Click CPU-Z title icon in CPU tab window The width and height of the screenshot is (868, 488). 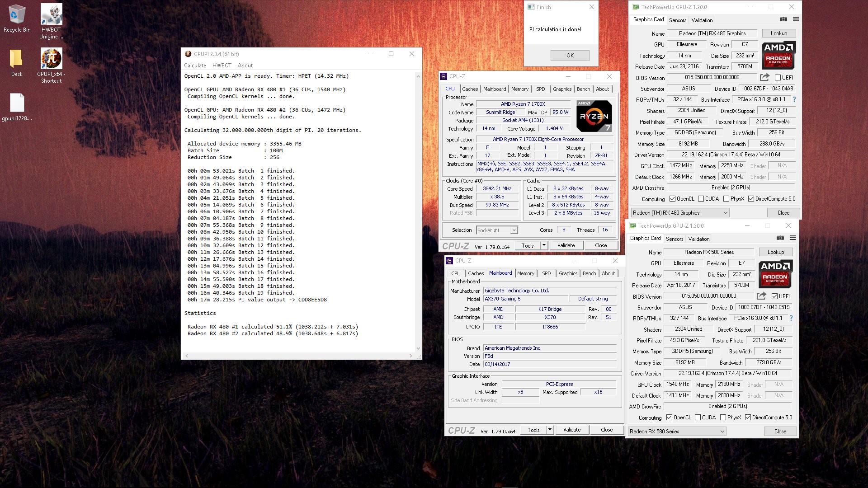click(443, 76)
